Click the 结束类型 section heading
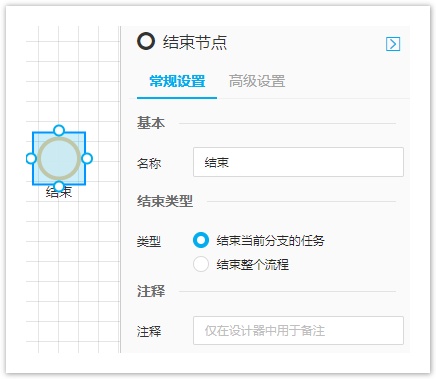Screen dimensions: 436x379 pos(165,201)
